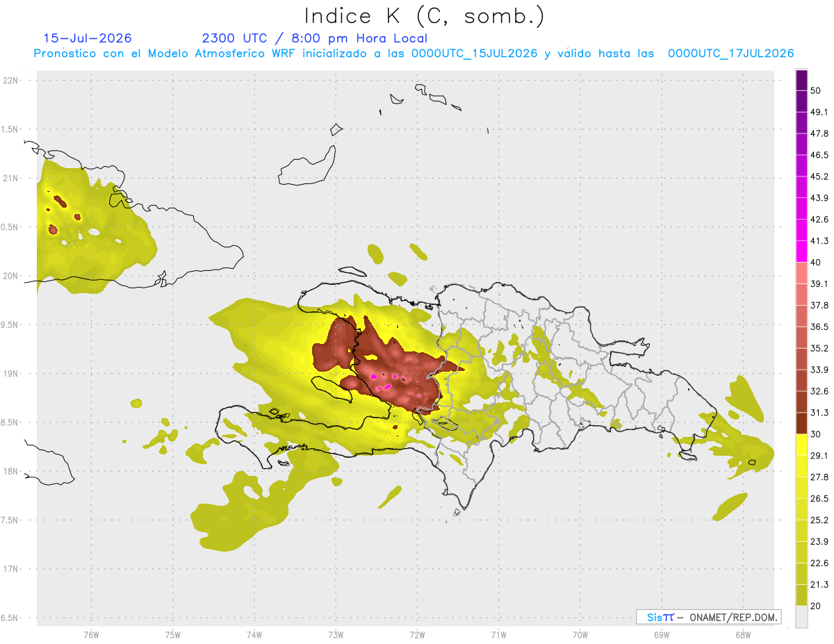Pick the bright yellow band between 29.1 and 30
The height and width of the screenshot is (644, 834).
pos(802,445)
